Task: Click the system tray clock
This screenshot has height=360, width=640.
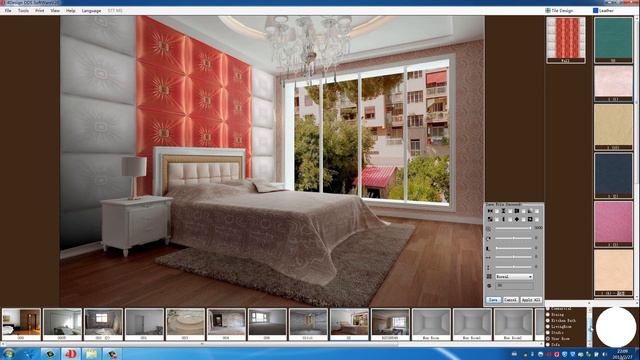Action: click(623, 354)
